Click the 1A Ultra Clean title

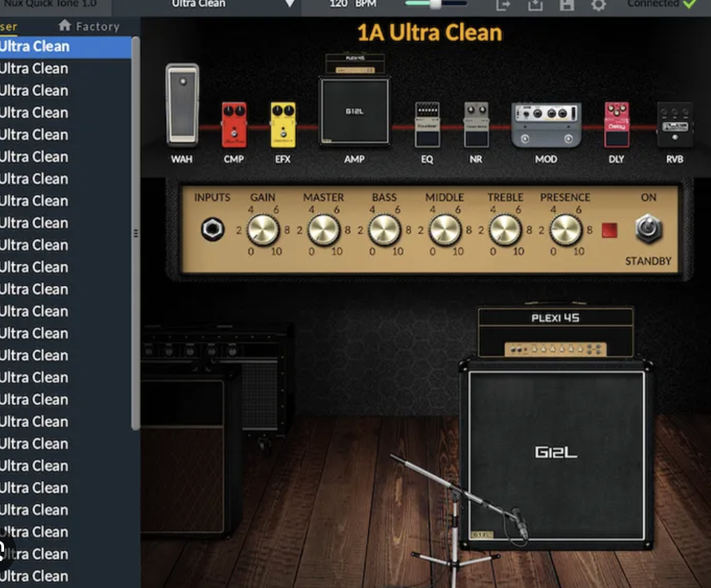(x=430, y=32)
